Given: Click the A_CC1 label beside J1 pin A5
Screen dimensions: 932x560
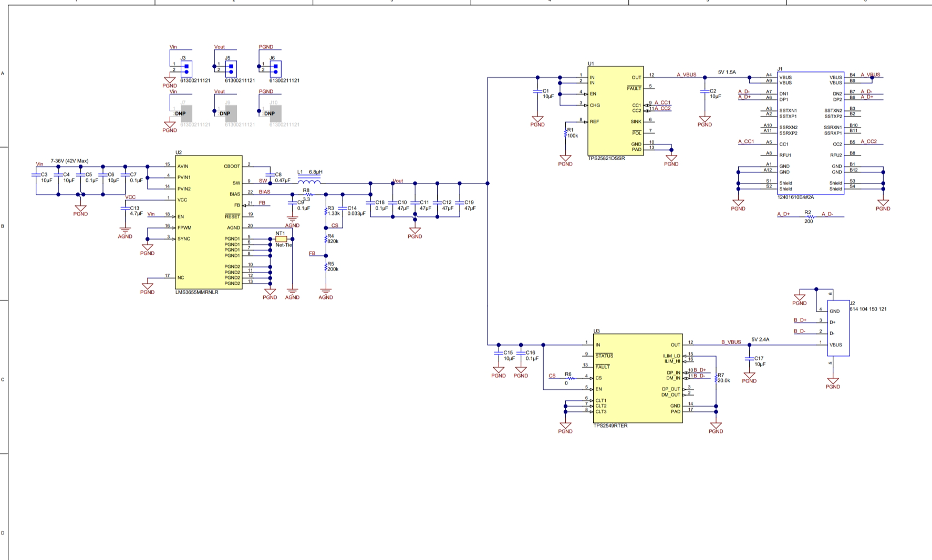Looking at the screenshot, I should point(746,141).
